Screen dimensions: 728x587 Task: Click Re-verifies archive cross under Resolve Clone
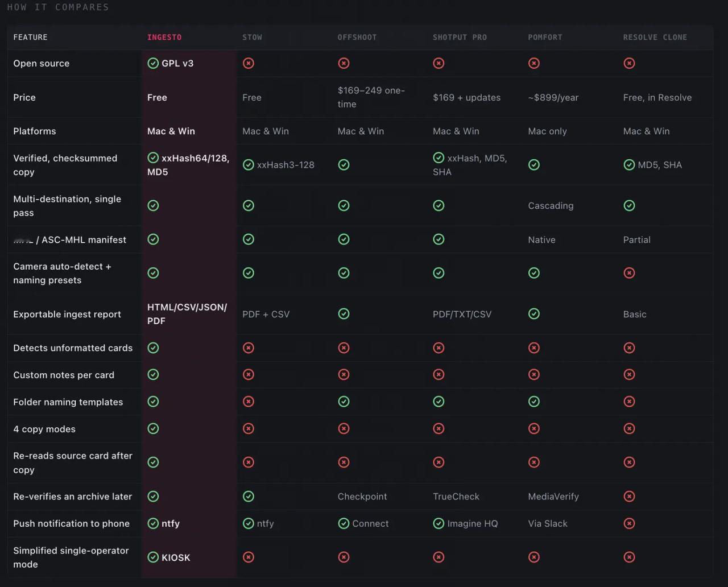coord(629,497)
